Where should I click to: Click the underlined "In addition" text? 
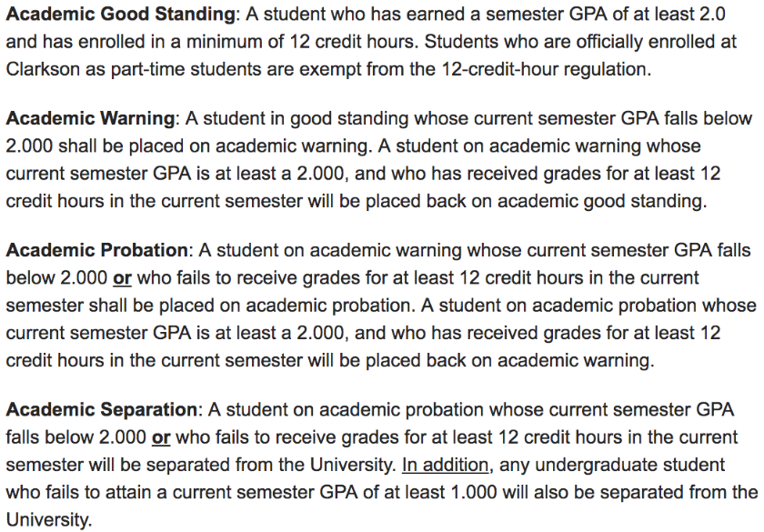(445, 465)
